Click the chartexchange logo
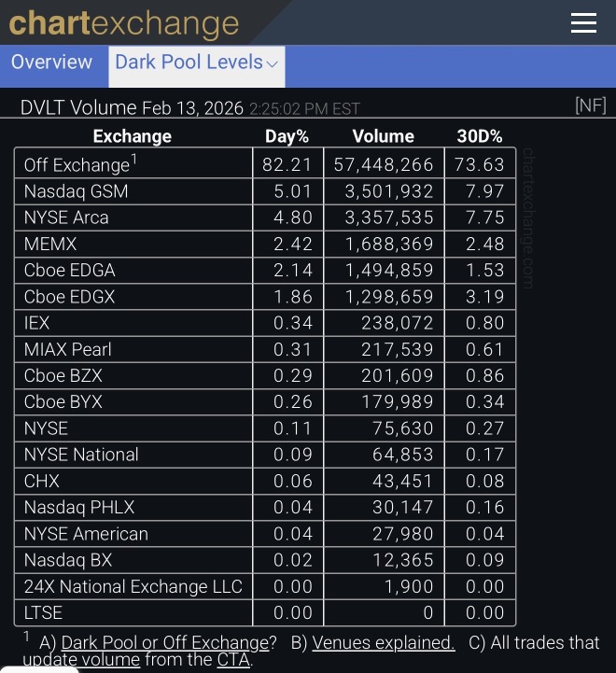Image resolution: width=616 pixels, height=673 pixels. coord(123,23)
